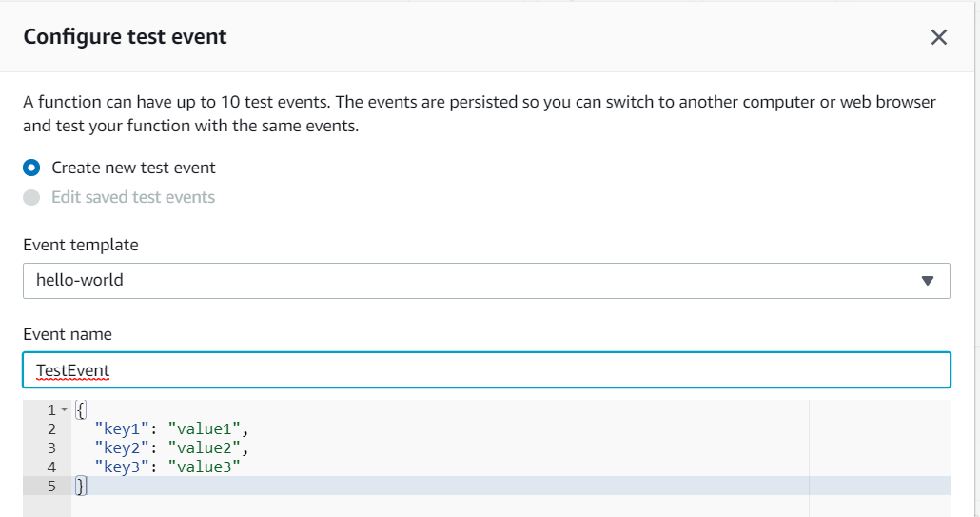Click the "key3" key in the JSON code
The height and width of the screenshot is (517, 980).
(123, 467)
